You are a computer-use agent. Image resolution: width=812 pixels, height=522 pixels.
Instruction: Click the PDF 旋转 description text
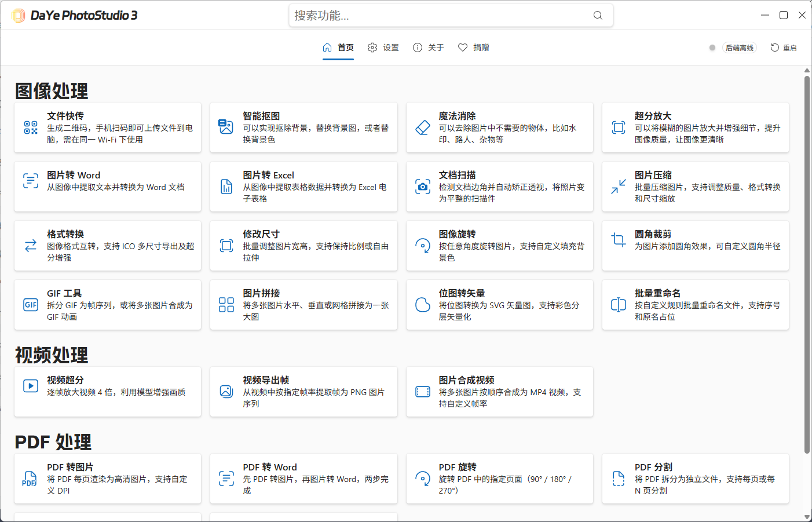click(x=505, y=485)
